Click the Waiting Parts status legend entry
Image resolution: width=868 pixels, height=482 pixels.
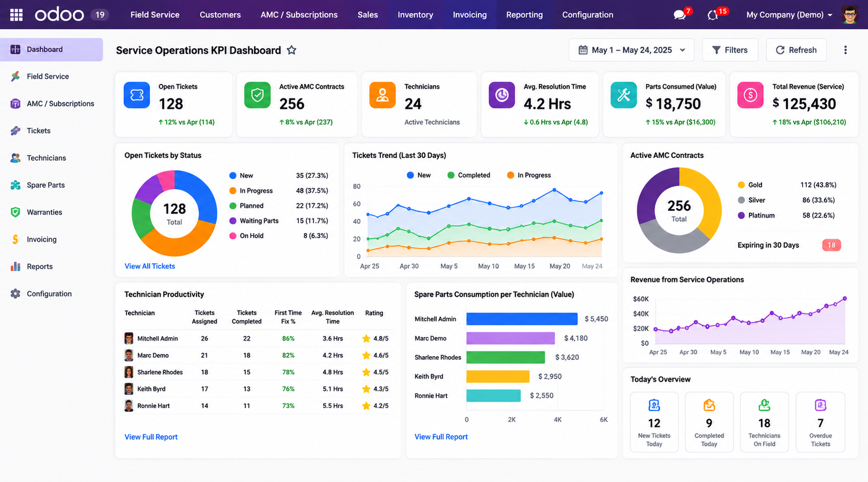coord(278,221)
